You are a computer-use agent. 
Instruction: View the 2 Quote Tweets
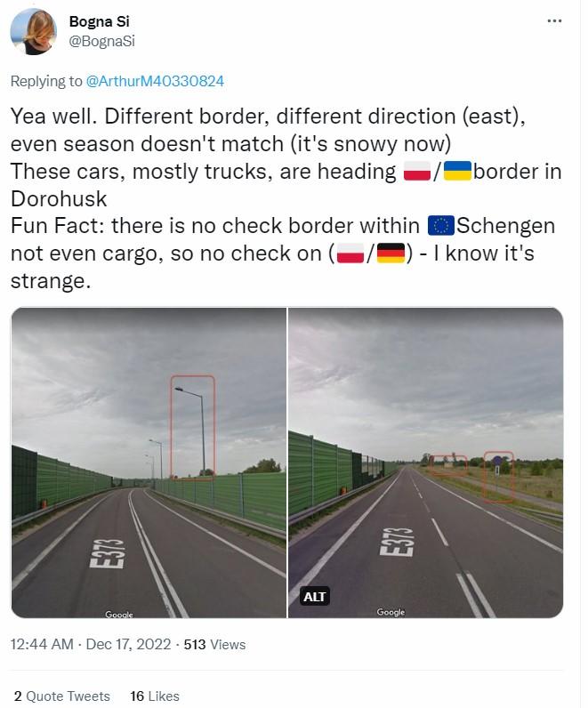(62, 696)
